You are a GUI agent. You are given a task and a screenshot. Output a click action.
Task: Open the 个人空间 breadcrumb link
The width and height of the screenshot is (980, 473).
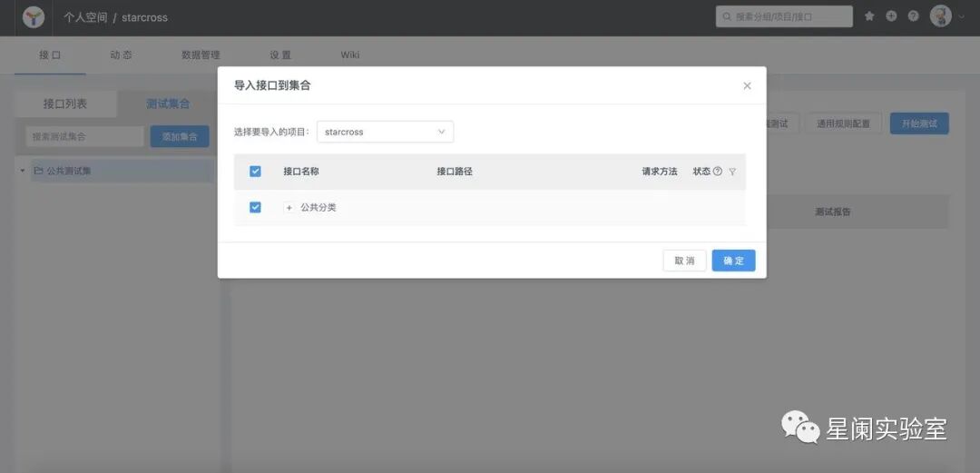click(x=85, y=17)
